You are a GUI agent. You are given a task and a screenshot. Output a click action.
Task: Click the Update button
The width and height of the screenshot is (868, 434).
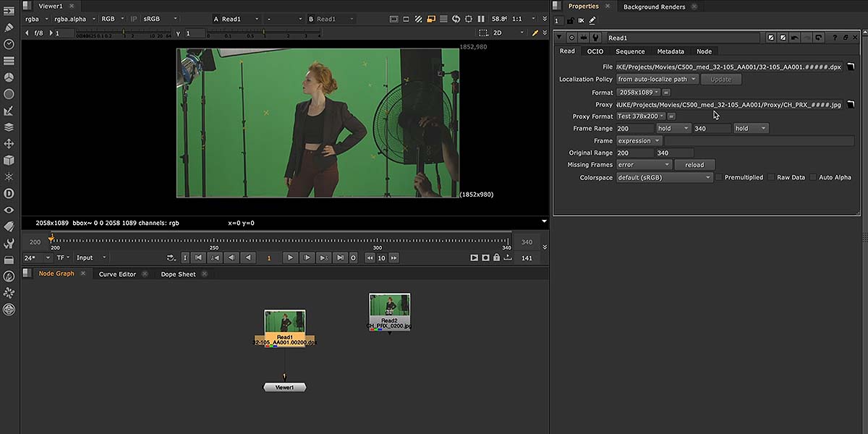coord(721,80)
